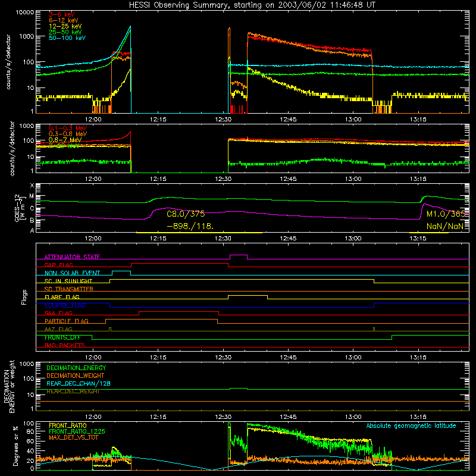Select the orange "6-12 keV" legend label
This screenshot has height=476, width=476.
click(x=64, y=20)
